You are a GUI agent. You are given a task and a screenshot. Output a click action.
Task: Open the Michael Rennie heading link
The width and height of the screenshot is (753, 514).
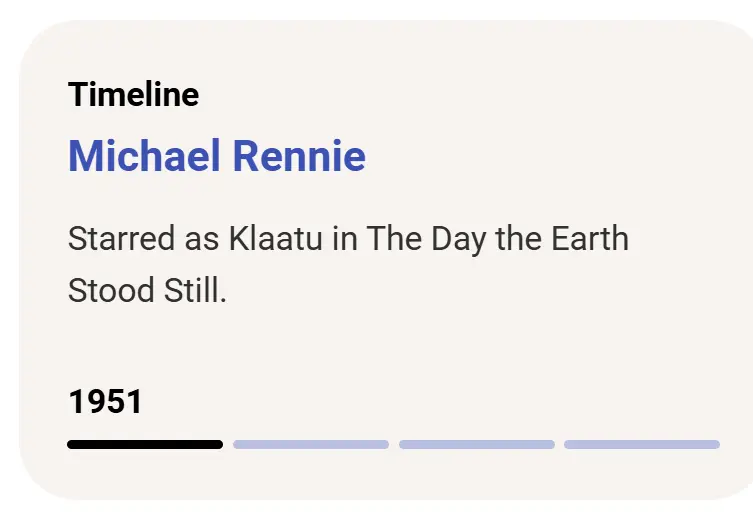click(x=216, y=156)
